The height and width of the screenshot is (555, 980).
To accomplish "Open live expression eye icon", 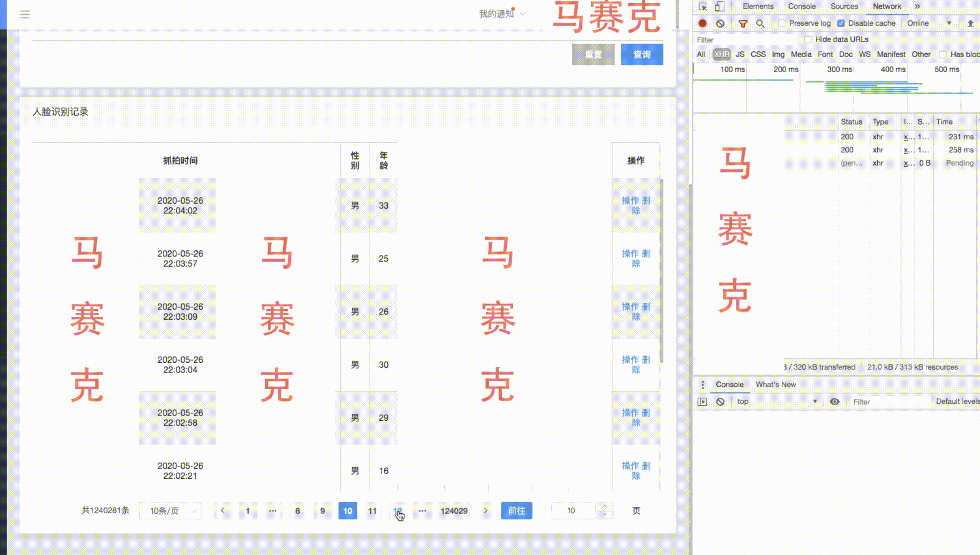I will (835, 402).
